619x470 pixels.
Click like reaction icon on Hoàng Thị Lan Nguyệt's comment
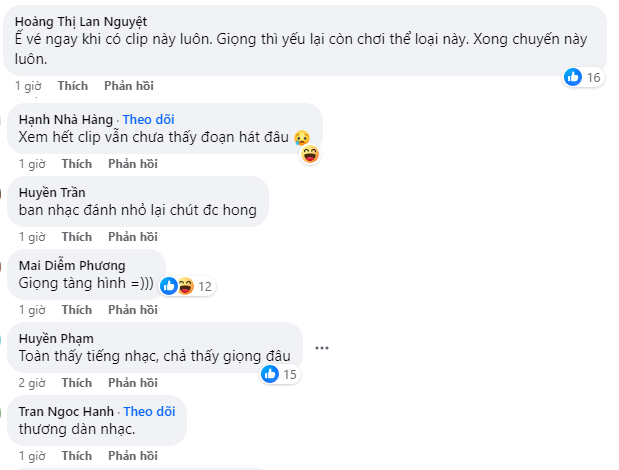point(573,77)
